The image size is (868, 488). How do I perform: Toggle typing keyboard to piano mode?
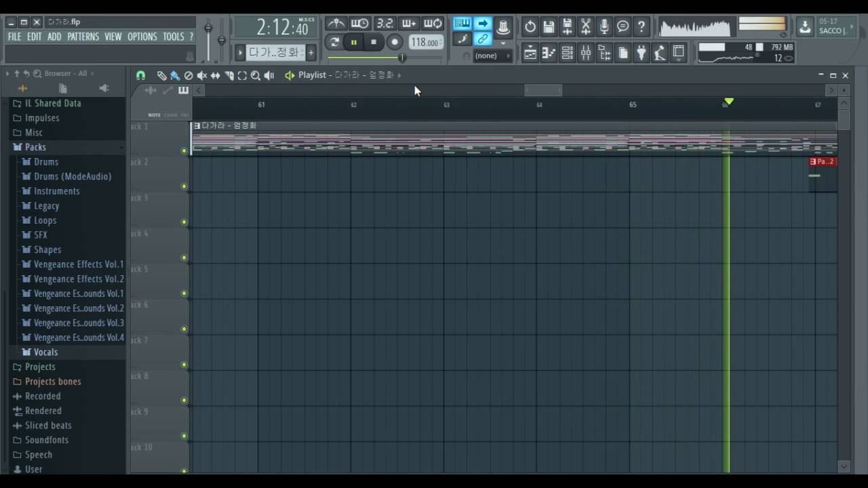coord(462,24)
